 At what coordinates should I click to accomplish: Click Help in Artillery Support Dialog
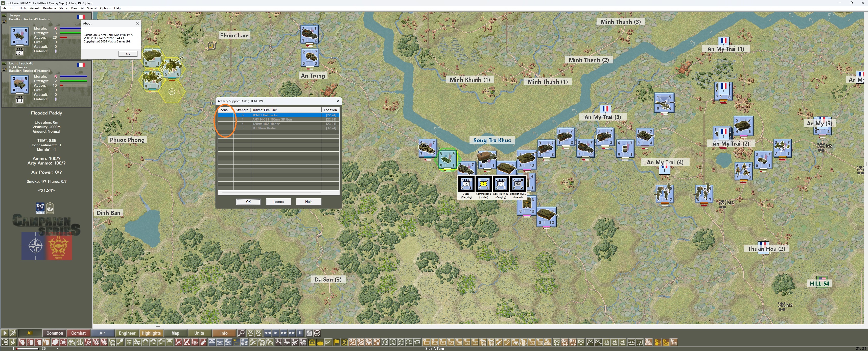point(309,201)
